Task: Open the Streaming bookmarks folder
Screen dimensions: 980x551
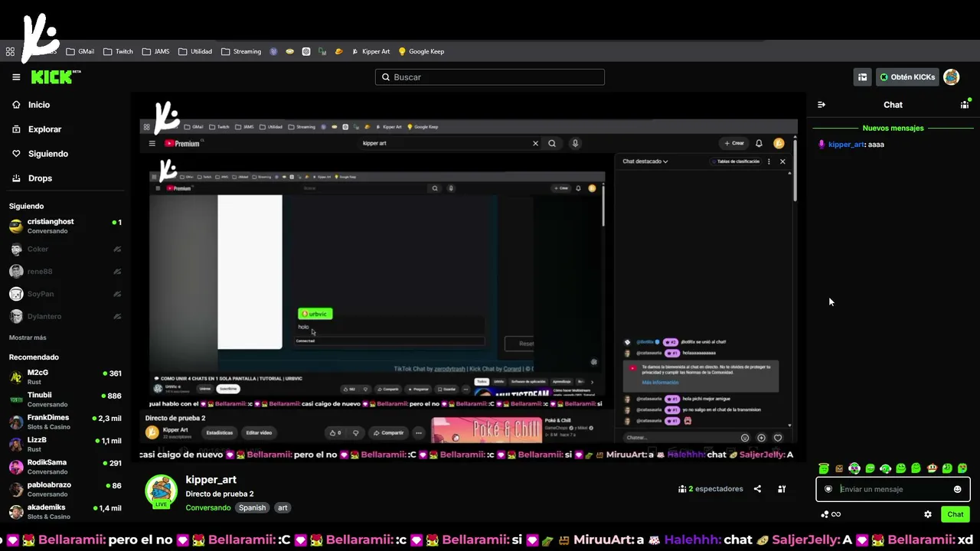Action: [241, 52]
